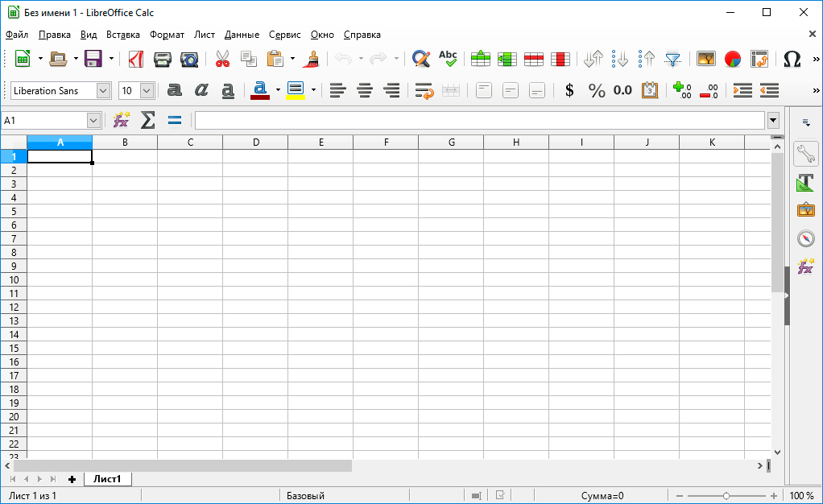Image resolution: width=823 pixels, height=504 pixels.
Task: Align cell content to top
Action: [483, 90]
